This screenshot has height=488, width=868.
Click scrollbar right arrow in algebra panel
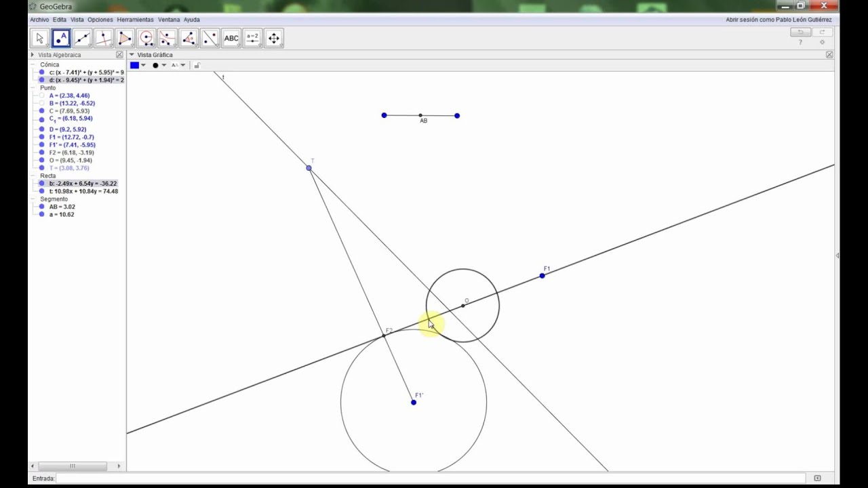119,466
